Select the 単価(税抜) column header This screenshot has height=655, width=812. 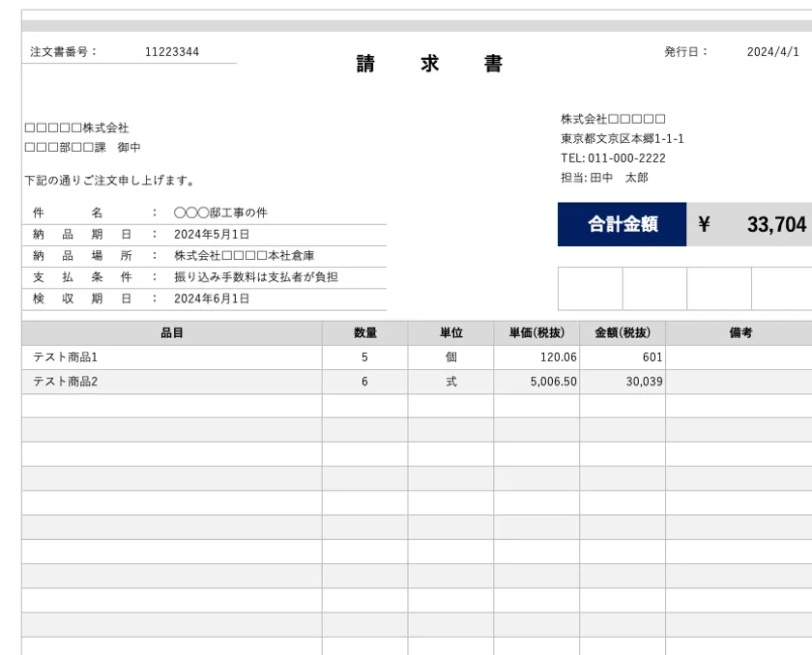536,332
